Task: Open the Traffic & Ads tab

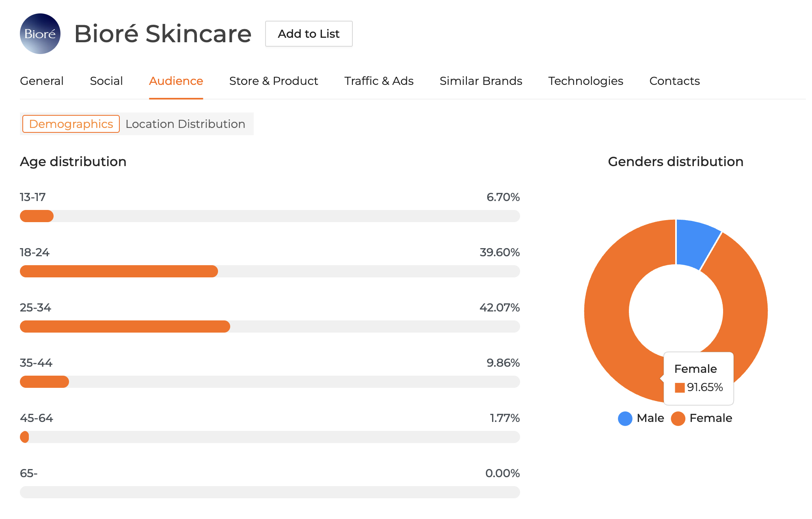Action: [379, 81]
